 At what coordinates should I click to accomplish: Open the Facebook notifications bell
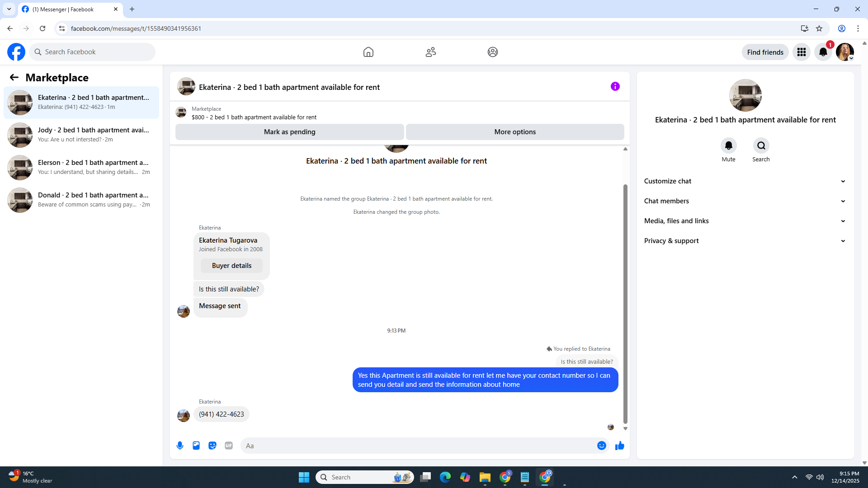pos(823,52)
